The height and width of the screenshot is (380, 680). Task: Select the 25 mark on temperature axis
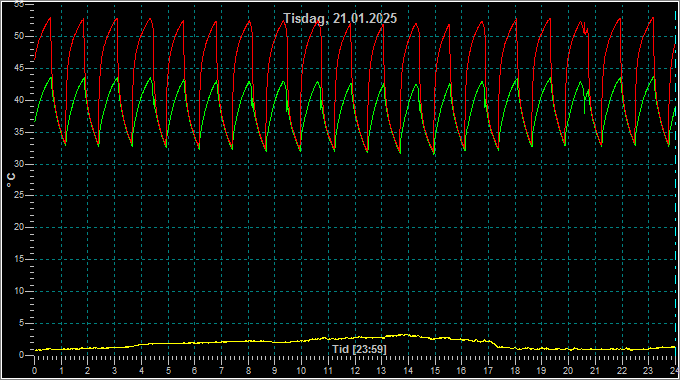pyautogui.click(x=19, y=196)
